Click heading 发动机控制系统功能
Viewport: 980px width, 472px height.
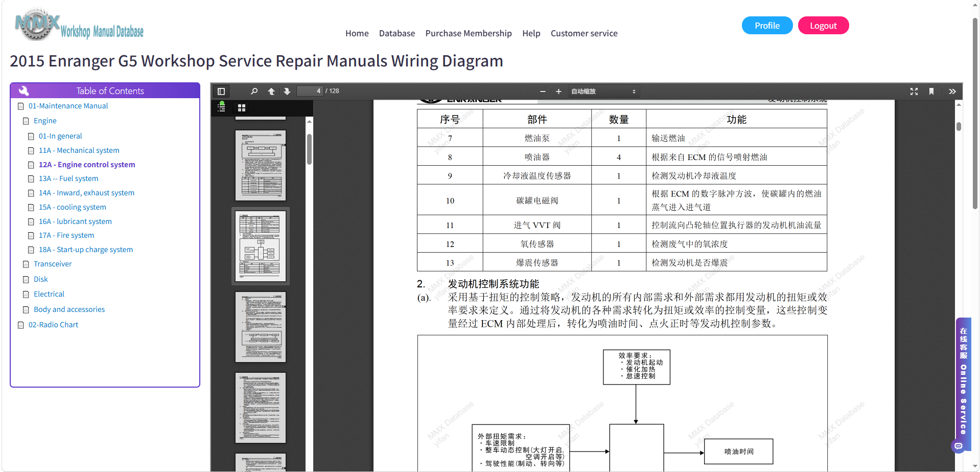point(493,284)
